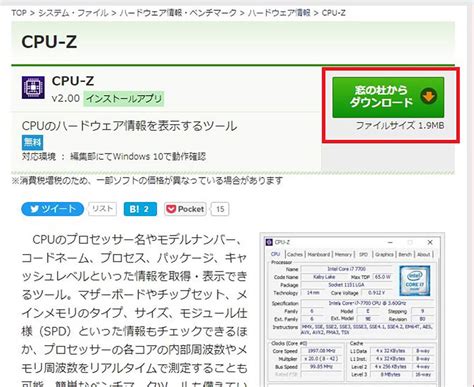This screenshot has height=387, width=474.
Task: Click the ファイルサイズ 1.9MB text
Action: [400, 126]
